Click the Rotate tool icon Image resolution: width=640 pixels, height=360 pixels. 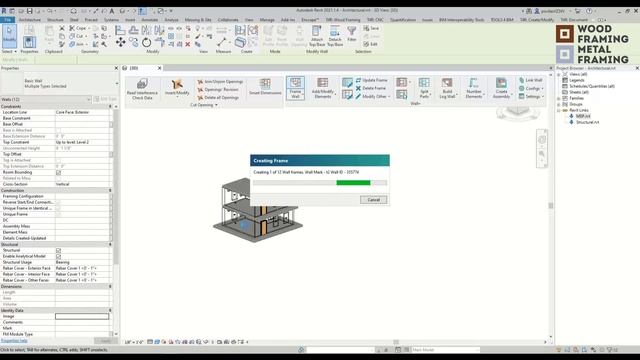tap(147, 42)
